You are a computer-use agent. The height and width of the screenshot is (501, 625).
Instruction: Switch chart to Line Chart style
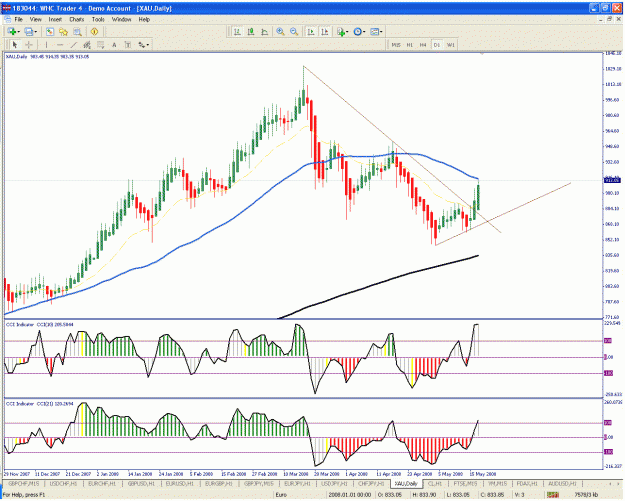[264, 31]
